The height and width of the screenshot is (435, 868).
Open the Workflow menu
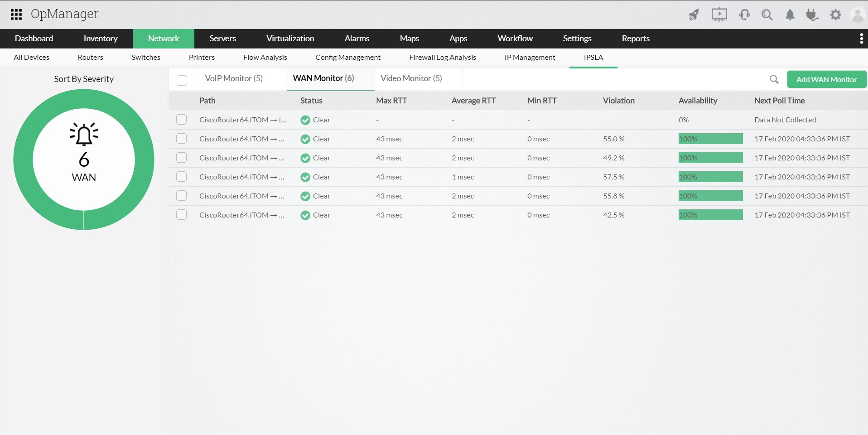(515, 39)
